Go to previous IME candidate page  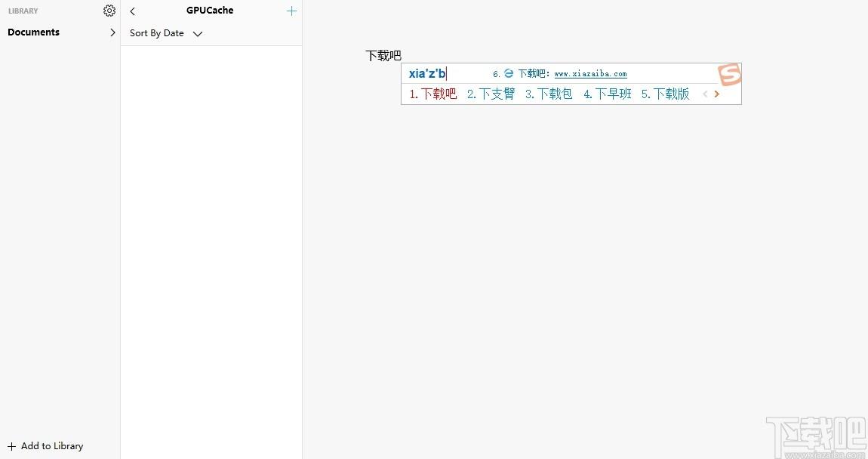point(705,94)
